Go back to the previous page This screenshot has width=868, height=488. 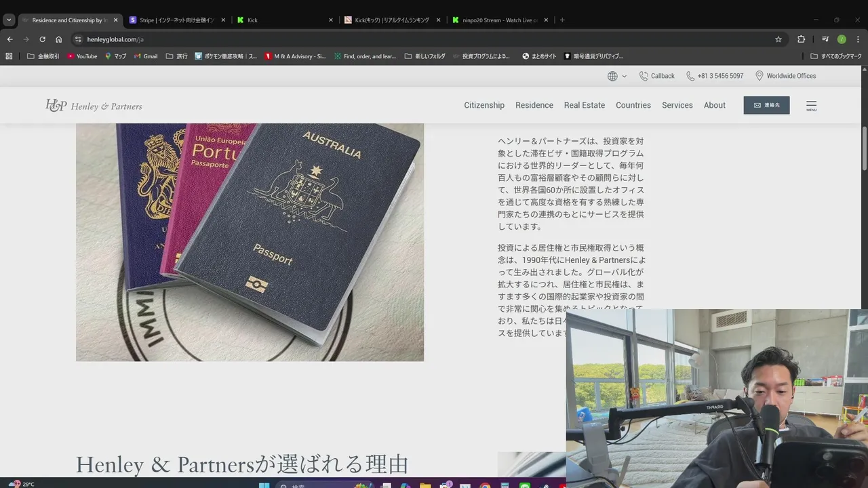pyautogui.click(x=9, y=39)
